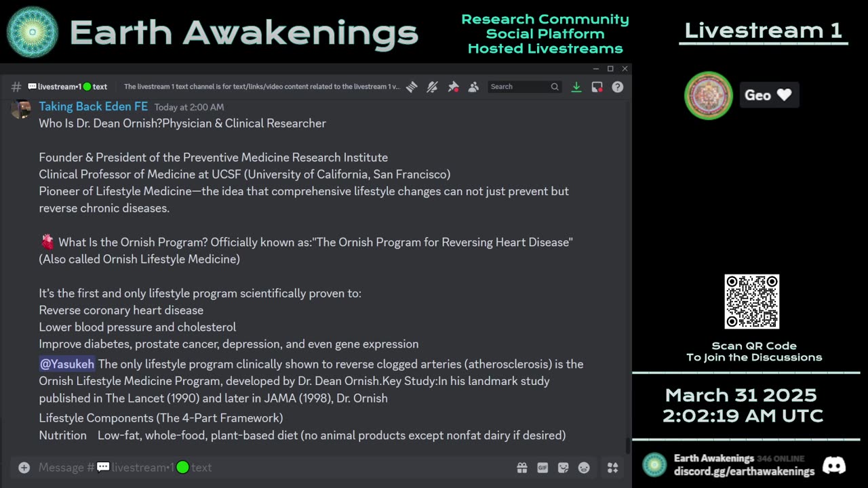This screenshot has height=488, width=868.
Task: Click the Geo streamer avatar
Action: (x=709, y=96)
